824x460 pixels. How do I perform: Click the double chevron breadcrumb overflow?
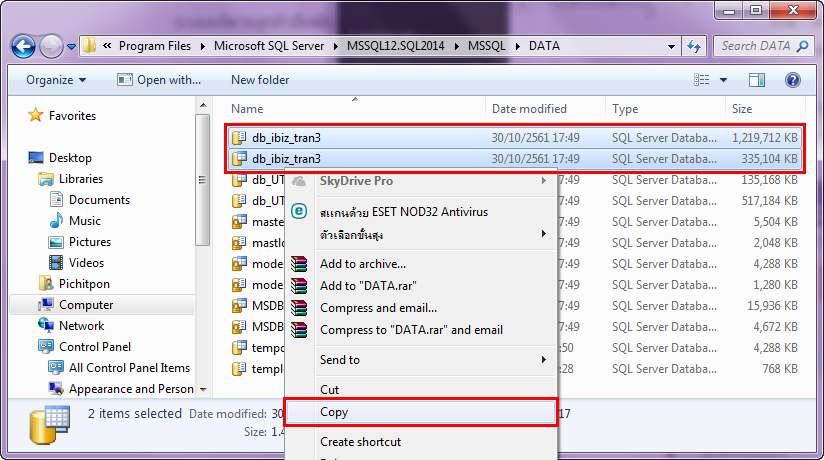pyautogui.click(x=107, y=46)
